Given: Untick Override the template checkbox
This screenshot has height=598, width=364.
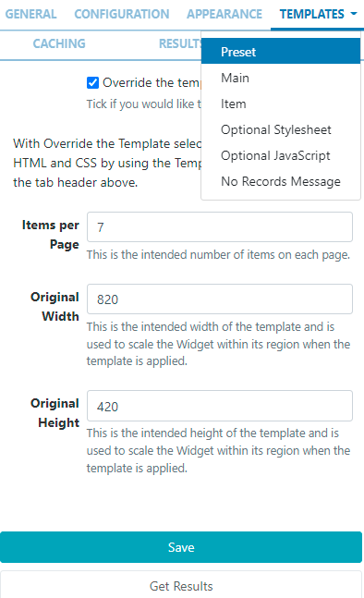Looking at the screenshot, I should click(92, 83).
